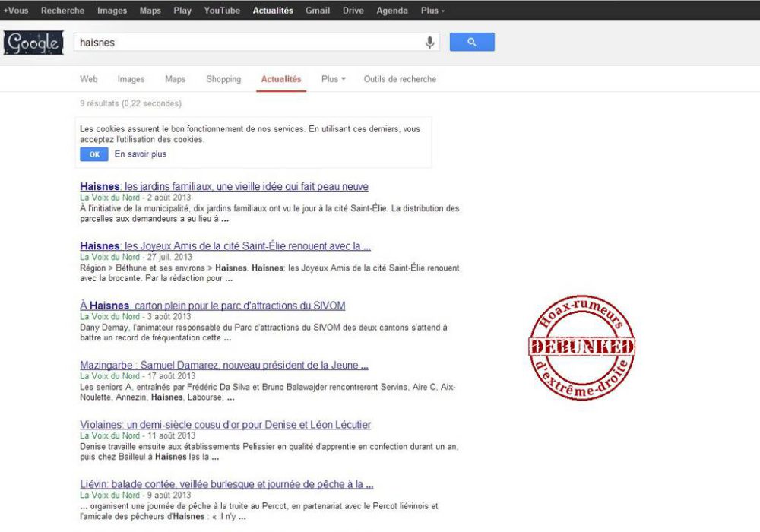Image resolution: width=760 pixels, height=532 pixels.
Task: Open the +Vous link in top bar
Action: 15,10
